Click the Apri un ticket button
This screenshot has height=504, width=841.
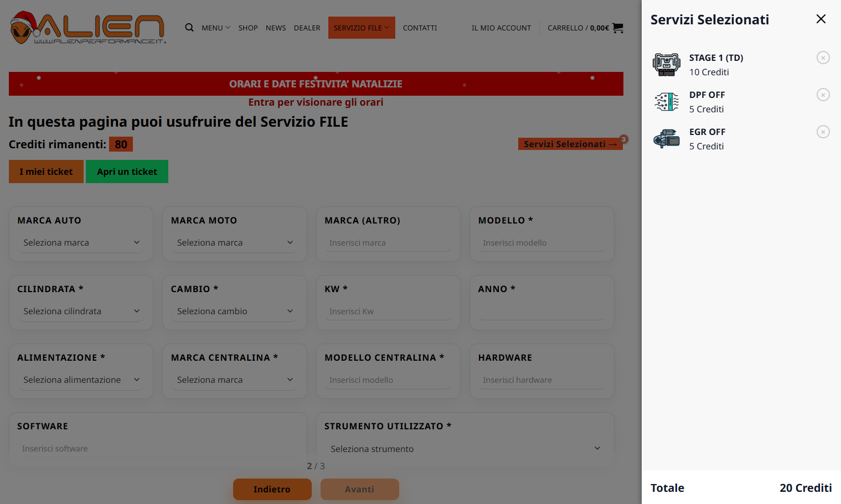tap(127, 172)
